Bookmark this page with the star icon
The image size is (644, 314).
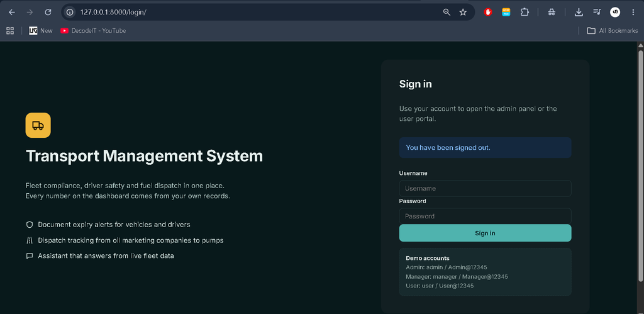463,13
